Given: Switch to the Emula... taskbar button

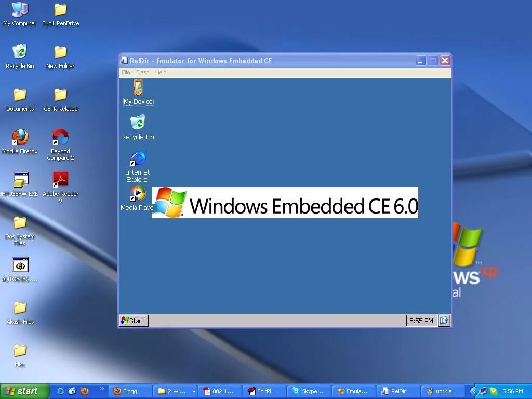Looking at the screenshot, I should 353,391.
